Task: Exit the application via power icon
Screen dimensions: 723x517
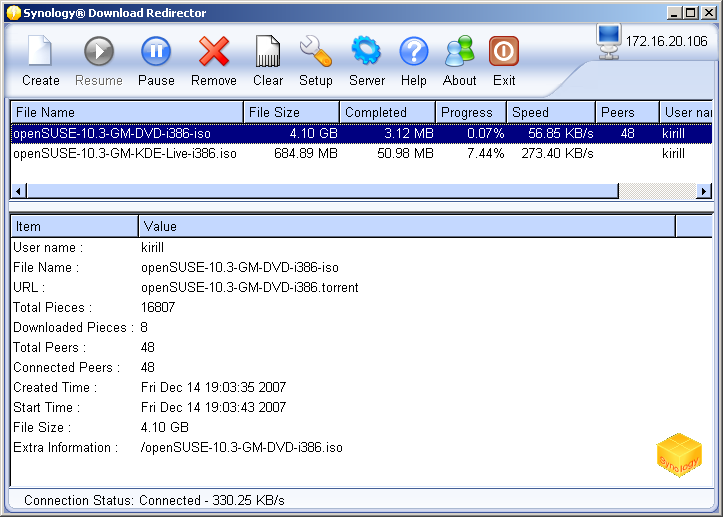Action: click(504, 51)
